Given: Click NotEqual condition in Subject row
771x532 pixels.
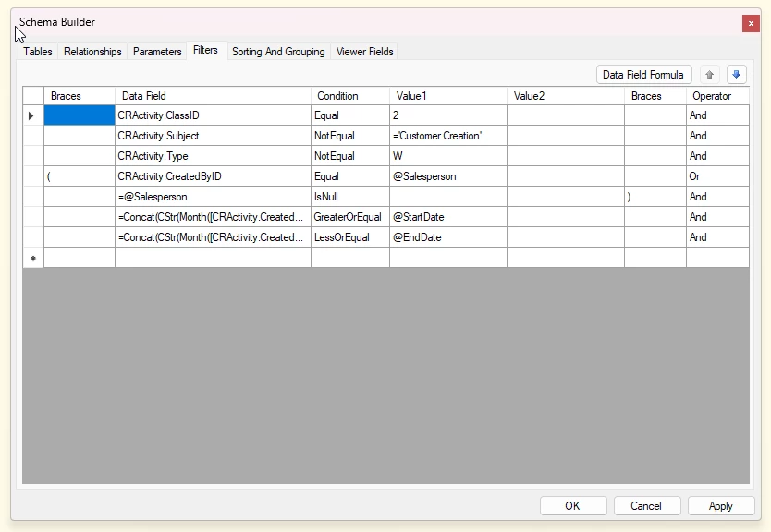Looking at the screenshot, I should tap(350, 136).
